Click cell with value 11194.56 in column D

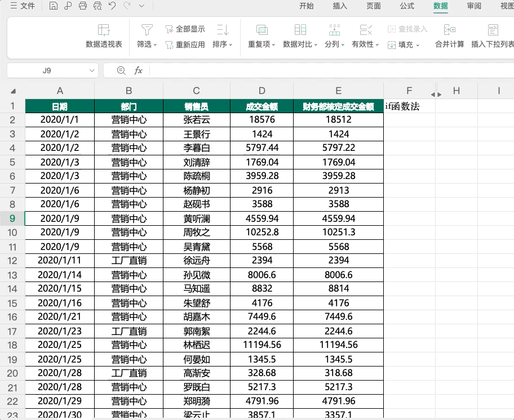point(262,345)
